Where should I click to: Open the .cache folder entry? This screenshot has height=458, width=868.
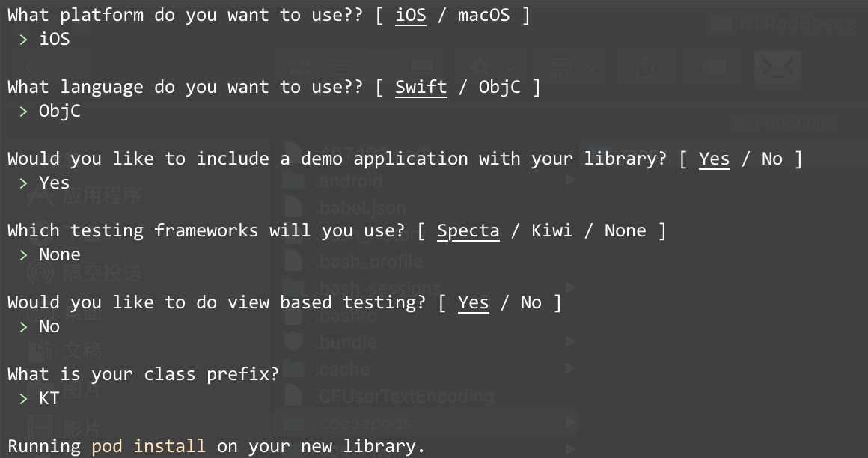tap(343, 369)
